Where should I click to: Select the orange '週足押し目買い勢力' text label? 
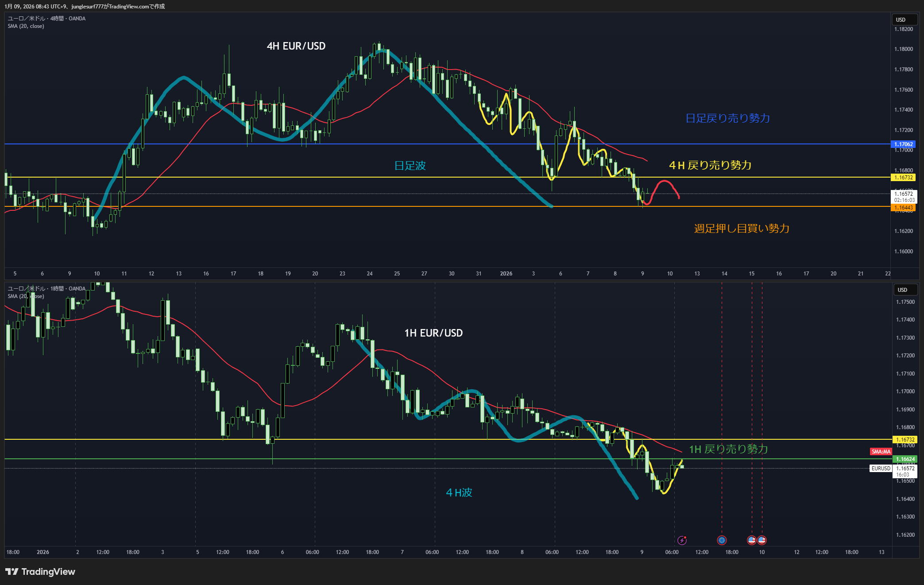pos(742,229)
